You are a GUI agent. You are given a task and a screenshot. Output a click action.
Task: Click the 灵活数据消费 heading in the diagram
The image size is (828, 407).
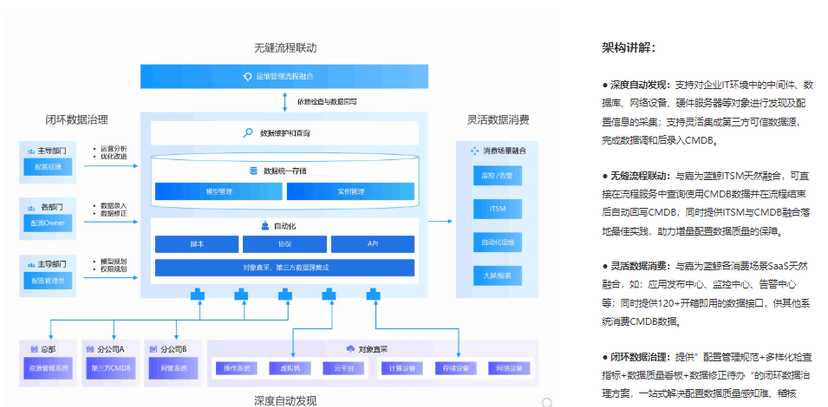pos(498,120)
